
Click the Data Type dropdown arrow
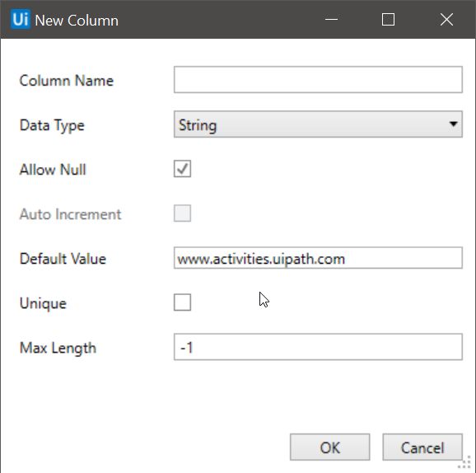pos(453,124)
